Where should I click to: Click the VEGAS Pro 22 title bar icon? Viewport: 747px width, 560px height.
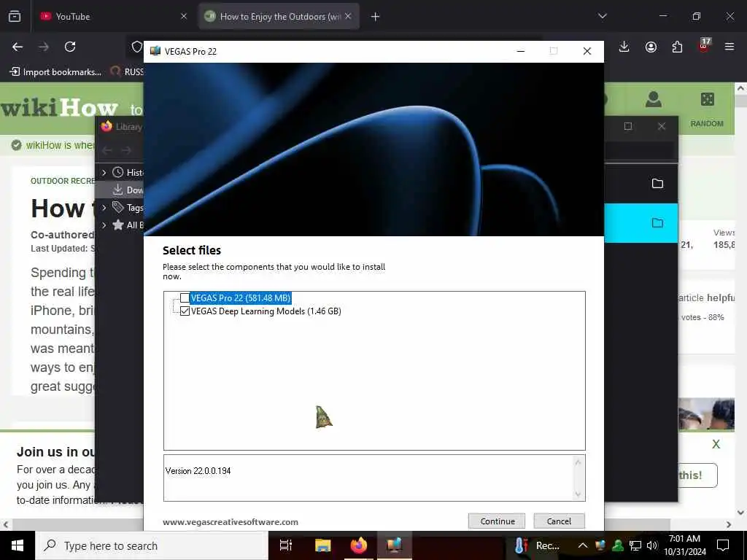(x=155, y=51)
